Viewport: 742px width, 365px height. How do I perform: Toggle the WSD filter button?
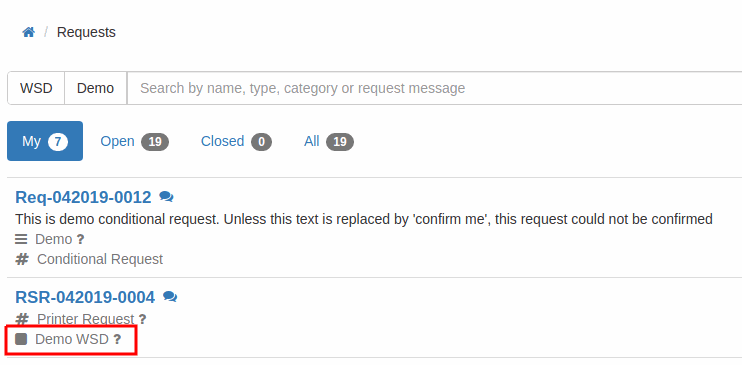coord(36,88)
